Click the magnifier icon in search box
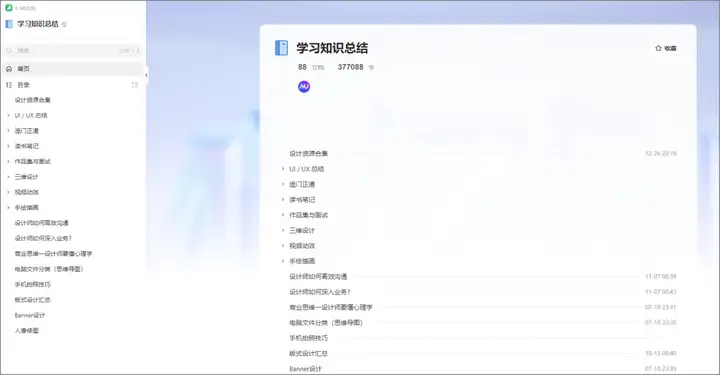Viewport: 720px width, 375px height. pyautogui.click(x=9, y=50)
